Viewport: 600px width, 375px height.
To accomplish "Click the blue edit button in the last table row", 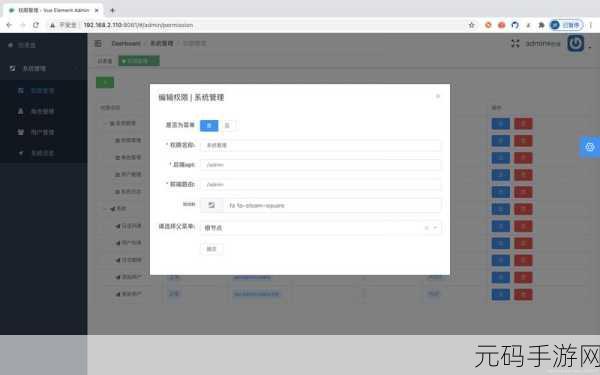I will [501, 294].
